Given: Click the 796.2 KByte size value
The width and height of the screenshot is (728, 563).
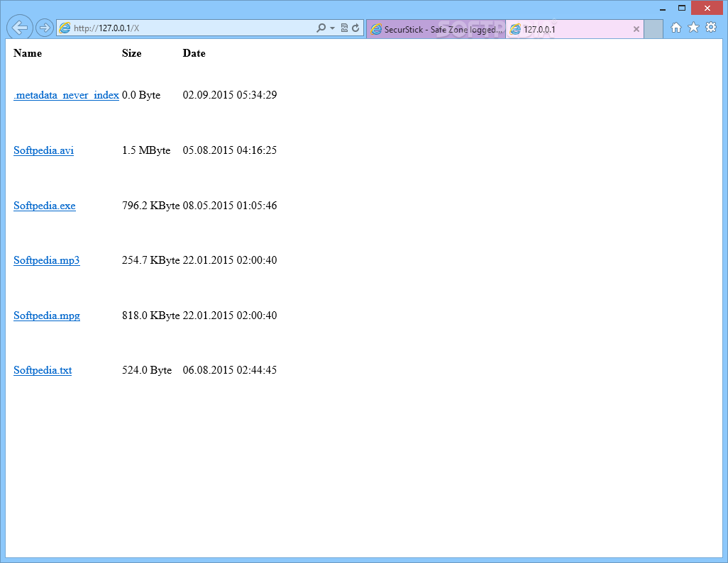Looking at the screenshot, I should pyautogui.click(x=151, y=206).
